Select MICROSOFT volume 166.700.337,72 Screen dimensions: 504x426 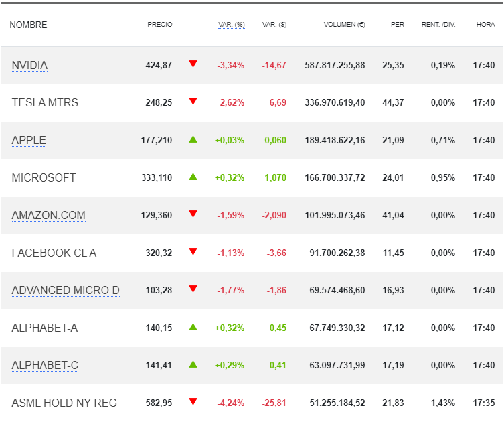coord(335,178)
